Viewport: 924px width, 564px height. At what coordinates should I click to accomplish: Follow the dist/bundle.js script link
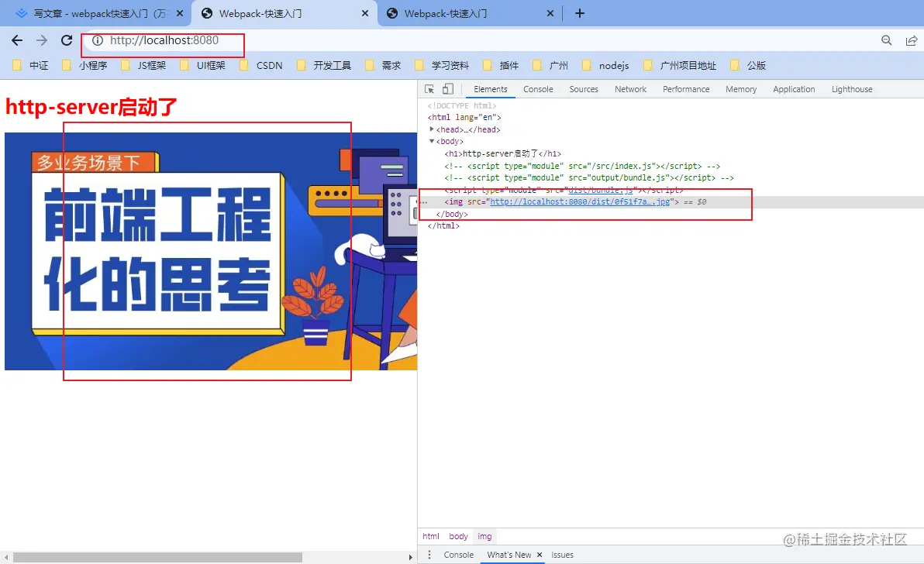[x=600, y=190]
